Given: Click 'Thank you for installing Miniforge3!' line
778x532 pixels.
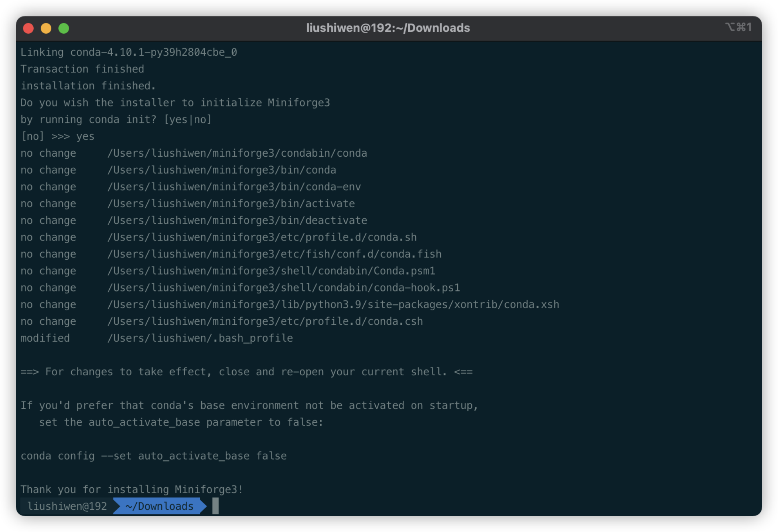Looking at the screenshot, I should [x=132, y=490].
